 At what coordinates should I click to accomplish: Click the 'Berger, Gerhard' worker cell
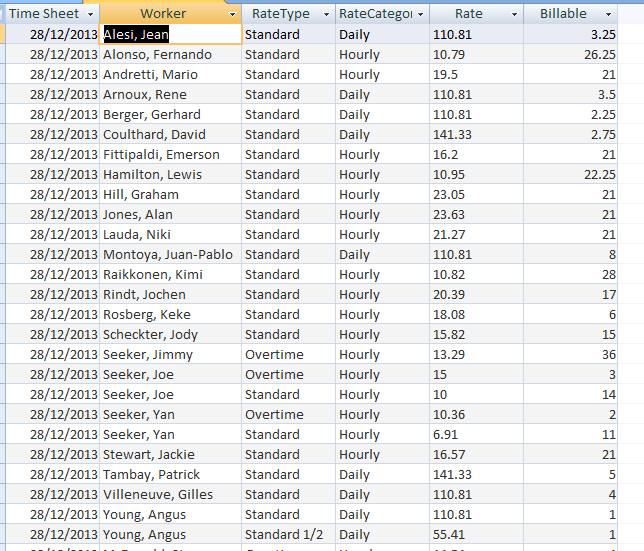(170, 114)
